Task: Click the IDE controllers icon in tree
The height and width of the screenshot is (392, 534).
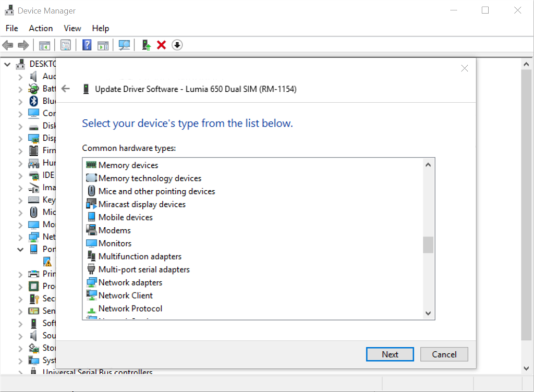Action: click(34, 175)
